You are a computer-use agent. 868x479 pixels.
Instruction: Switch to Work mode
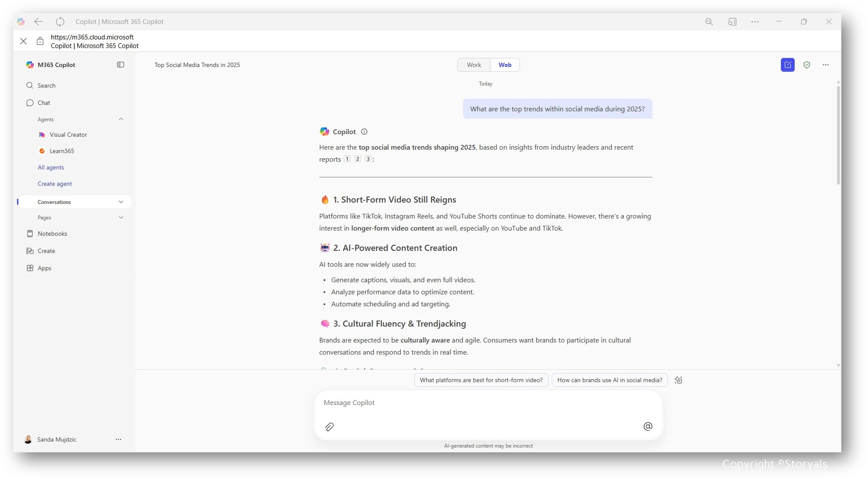pyautogui.click(x=474, y=65)
